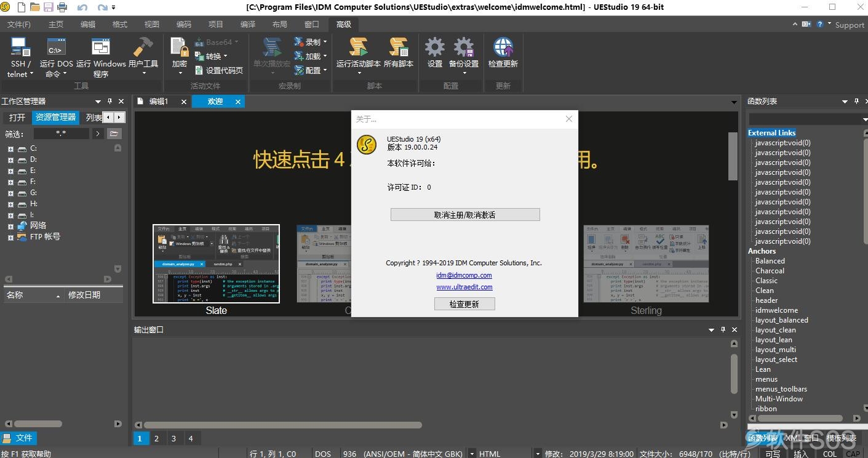
Task: Expand the D: drive node
Action: pyautogui.click(x=10, y=159)
